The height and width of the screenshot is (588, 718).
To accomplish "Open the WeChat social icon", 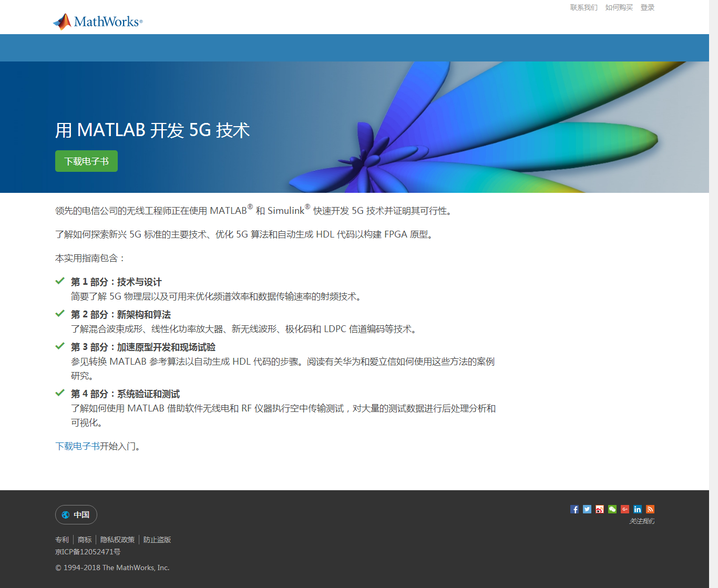I will click(x=612, y=509).
